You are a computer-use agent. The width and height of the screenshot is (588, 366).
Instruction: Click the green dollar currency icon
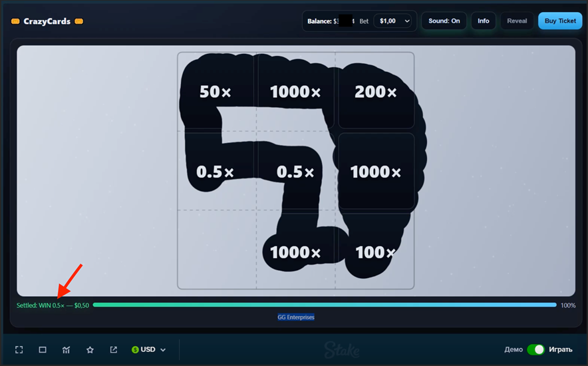click(x=136, y=349)
